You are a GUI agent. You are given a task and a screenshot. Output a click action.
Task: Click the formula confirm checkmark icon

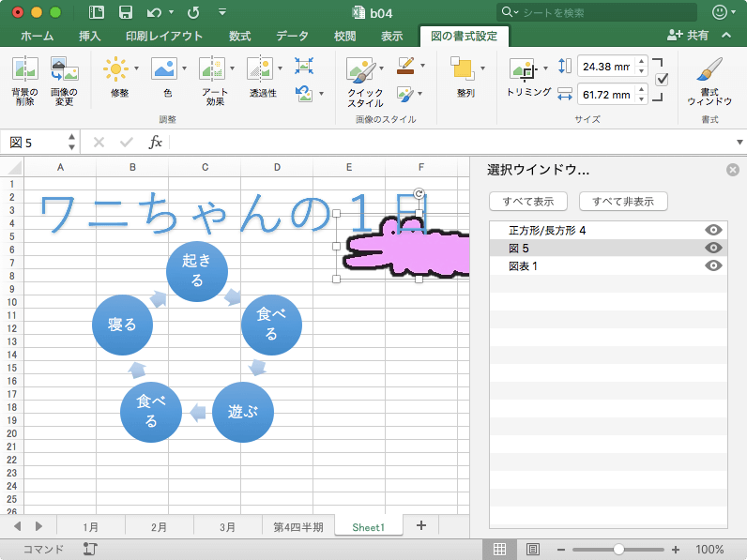pyautogui.click(x=127, y=142)
